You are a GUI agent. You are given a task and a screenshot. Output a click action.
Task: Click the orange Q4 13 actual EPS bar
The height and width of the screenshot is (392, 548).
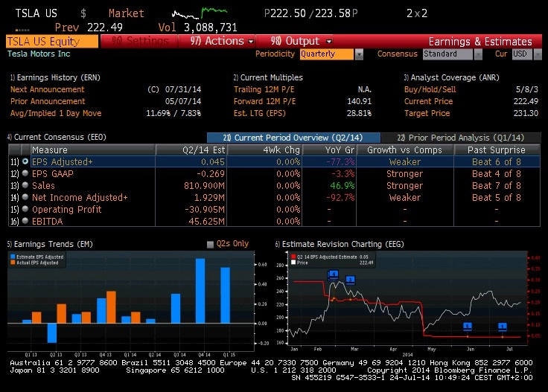[x=111, y=307]
